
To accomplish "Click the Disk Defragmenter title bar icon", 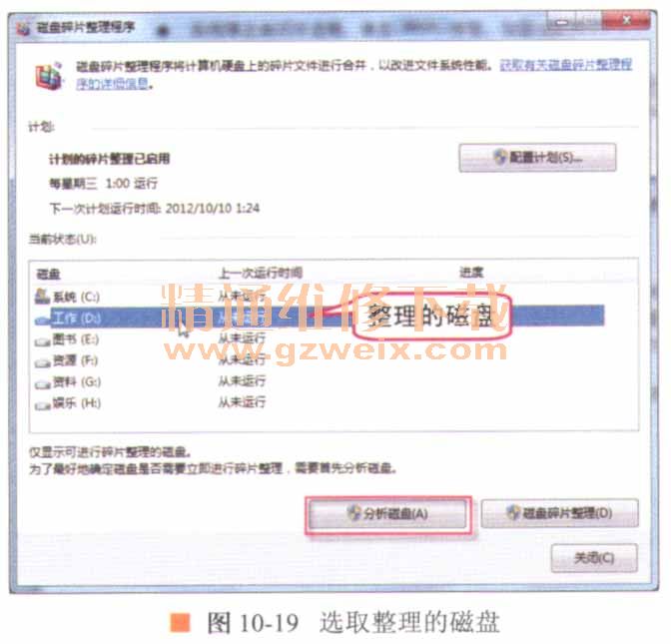I will tap(24, 29).
